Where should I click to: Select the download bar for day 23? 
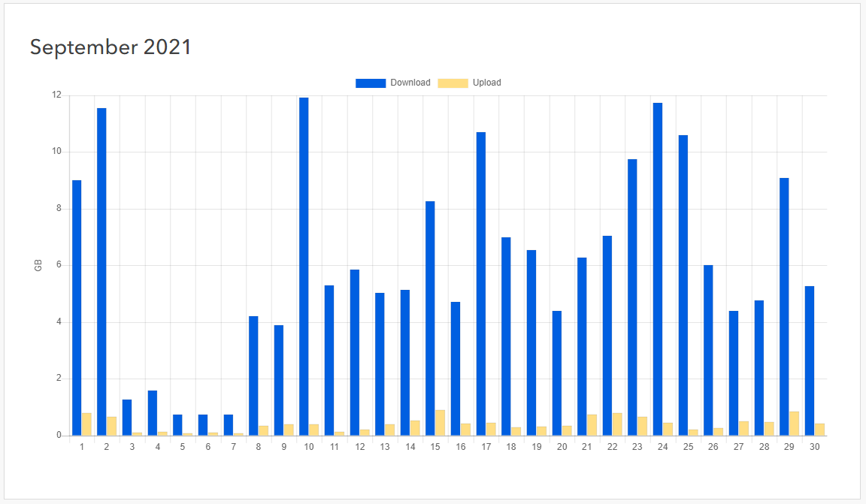pos(632,297)
